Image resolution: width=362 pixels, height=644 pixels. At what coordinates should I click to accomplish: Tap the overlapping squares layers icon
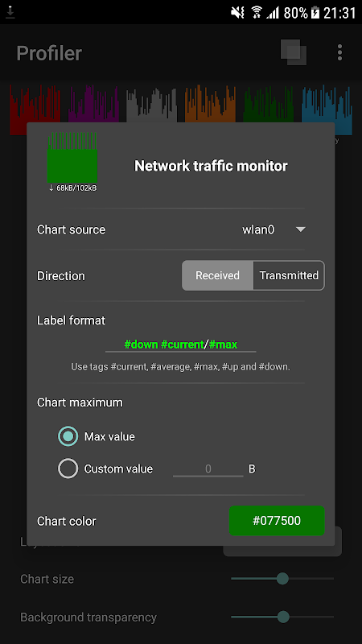[294, 52]
